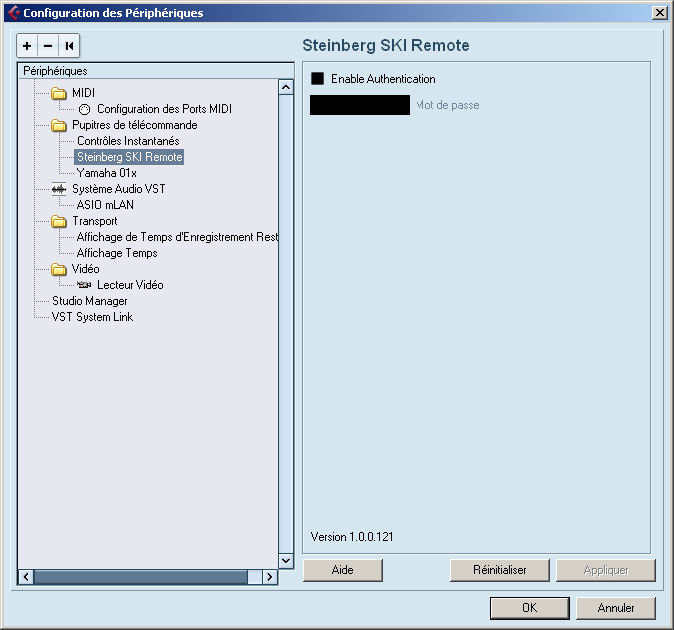Click the Système Audio VST waveform icon
The width and height of the screenshot is (674, 630).
tap(58, 189)
